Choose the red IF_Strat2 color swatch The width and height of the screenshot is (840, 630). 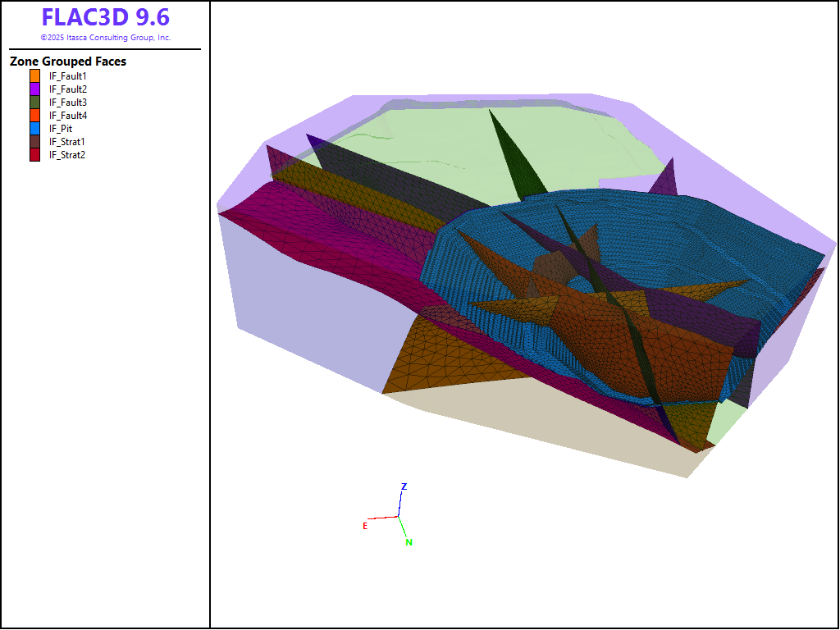34,155
